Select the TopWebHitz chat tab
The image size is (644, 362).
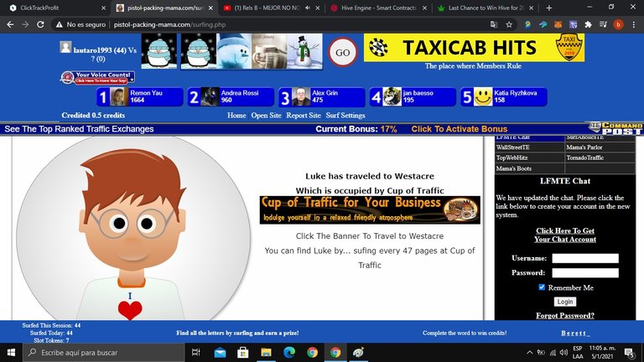click(x=529, y=158)
